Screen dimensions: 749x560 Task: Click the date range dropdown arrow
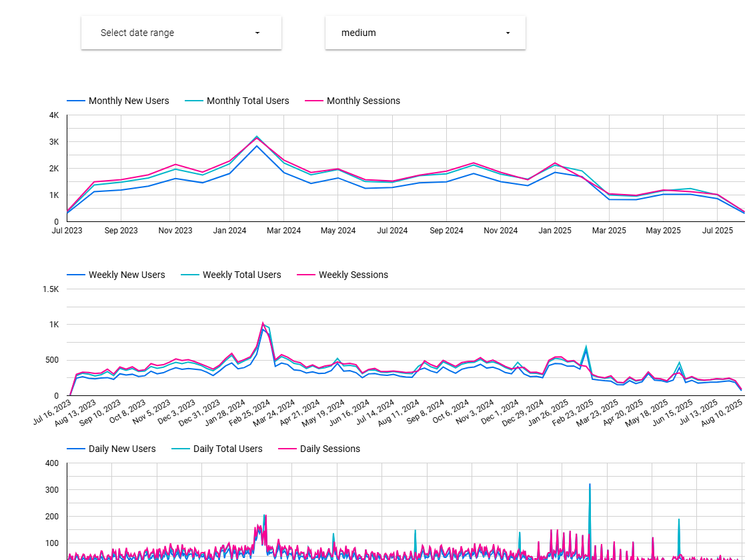[x=257, y=33]
